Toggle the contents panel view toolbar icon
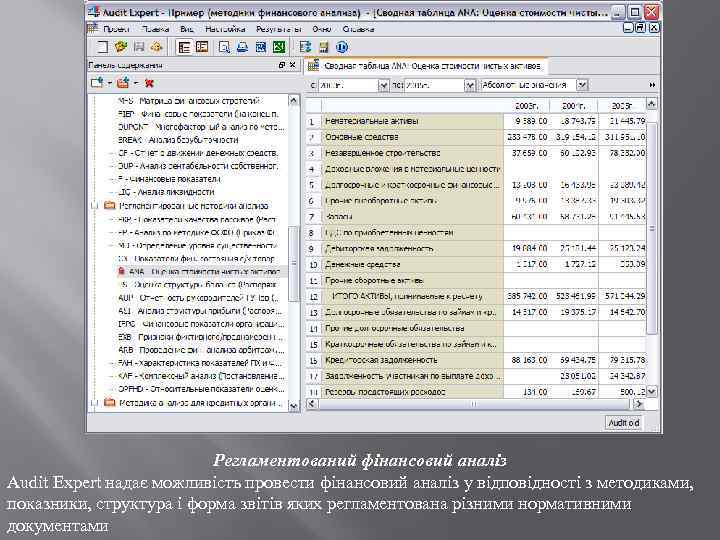Screen dimensions: 720x540 coord(185,47)
